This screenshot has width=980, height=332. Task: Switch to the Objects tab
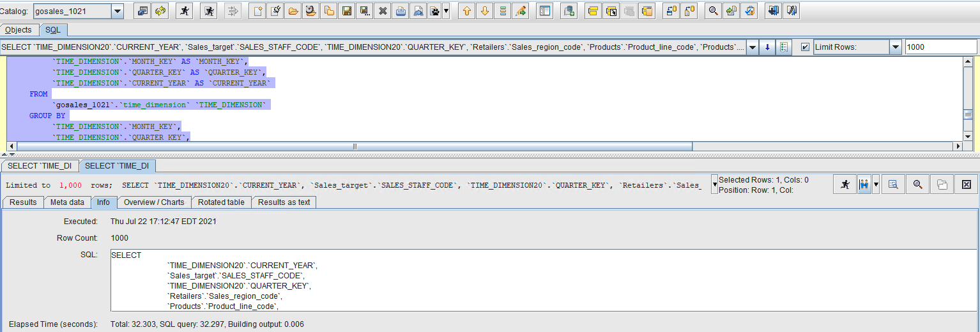(x=19, y=30)
